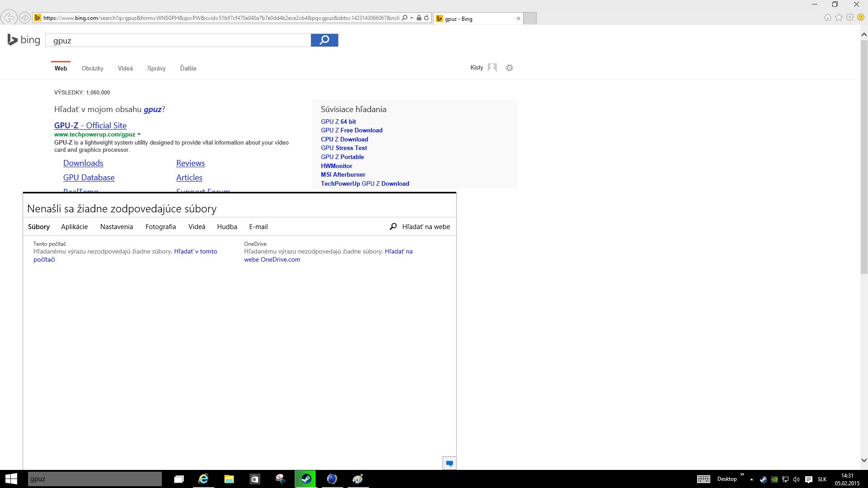The image size is (868, 488).
Task: Click related search 'GPU Z Free Download'
Action: tap(352, 130)
